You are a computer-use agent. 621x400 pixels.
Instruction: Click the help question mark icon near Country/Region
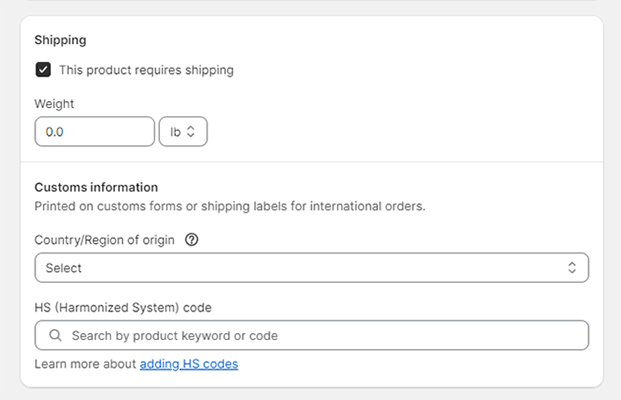[192, 240]
